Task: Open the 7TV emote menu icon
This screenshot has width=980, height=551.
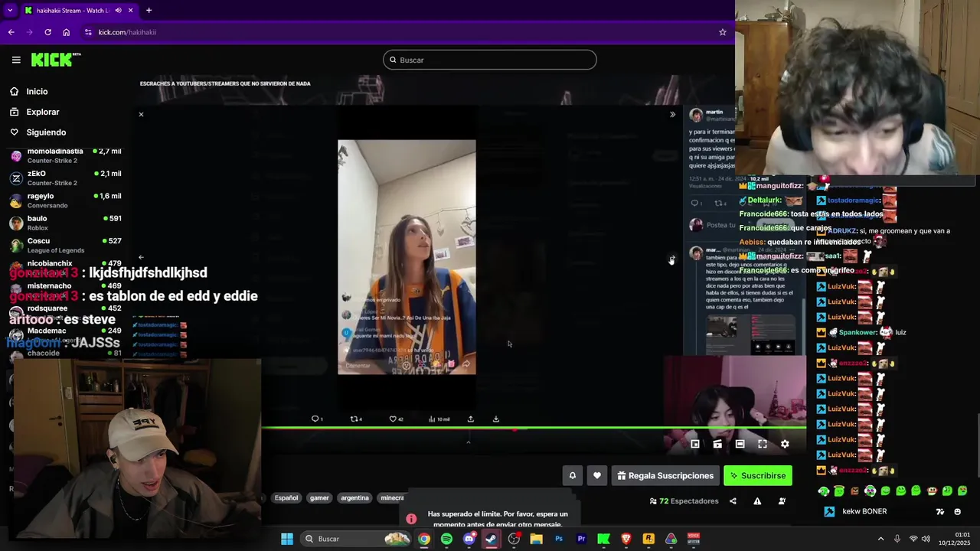Action: [940, 511]
